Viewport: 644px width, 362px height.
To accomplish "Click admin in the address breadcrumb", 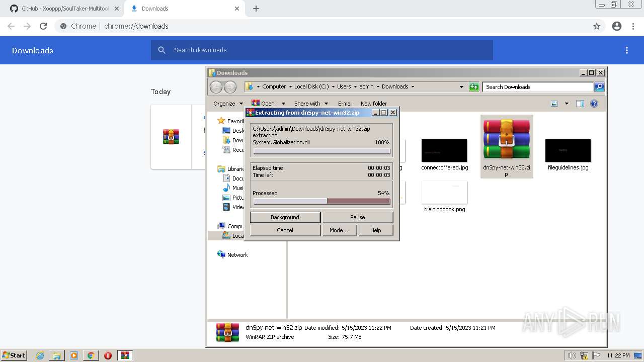I will (366, 86).
